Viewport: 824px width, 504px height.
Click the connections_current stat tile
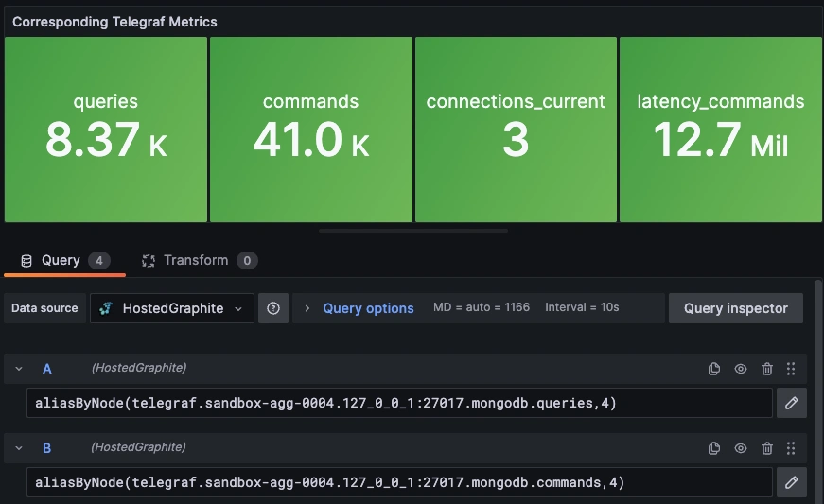pos(516,130)
